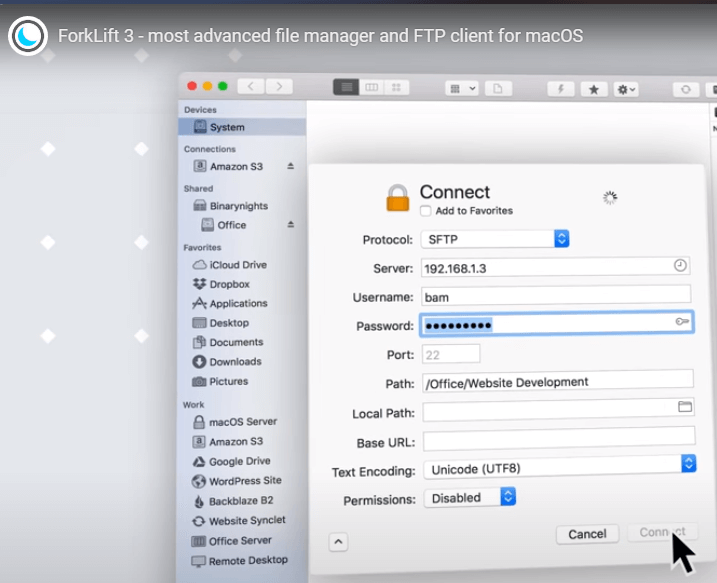Click the orange lock Connect icon

398,198
